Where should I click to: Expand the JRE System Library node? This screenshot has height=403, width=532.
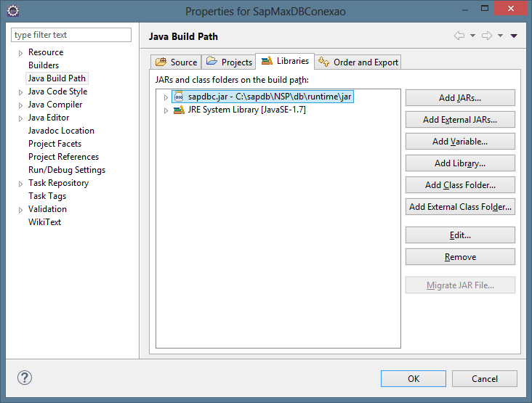pos(166,110)
